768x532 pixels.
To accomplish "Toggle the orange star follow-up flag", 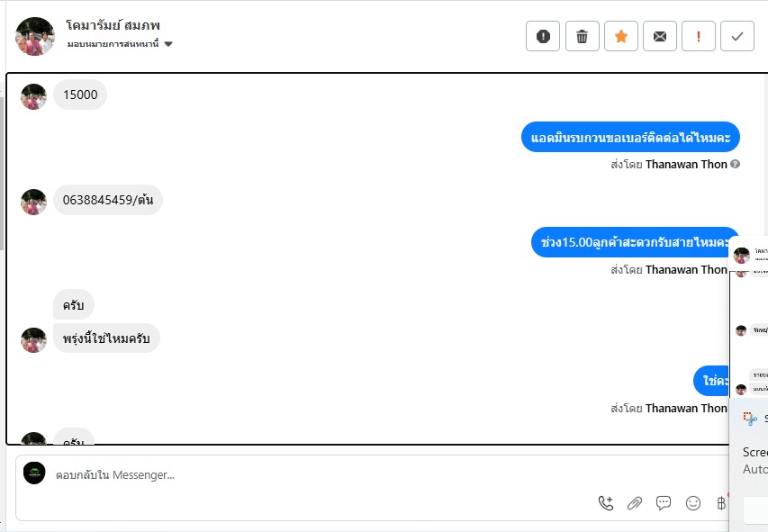I will pos(621,36).
